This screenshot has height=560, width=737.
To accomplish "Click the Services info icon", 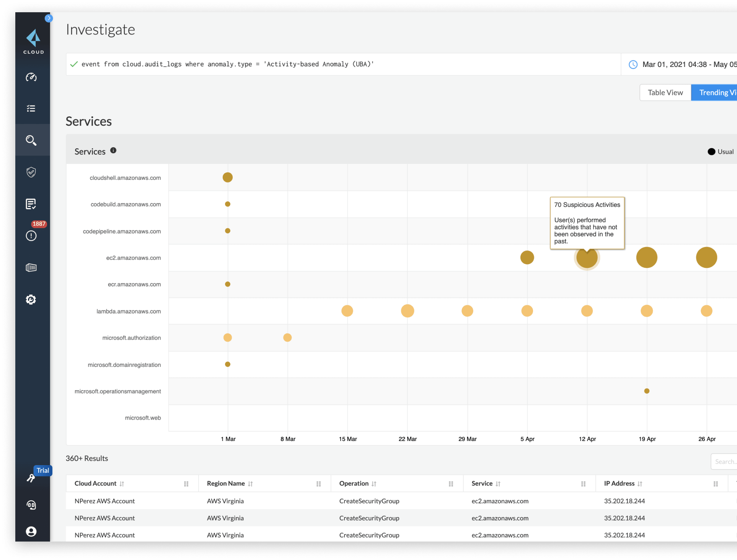I will point(113,150).
